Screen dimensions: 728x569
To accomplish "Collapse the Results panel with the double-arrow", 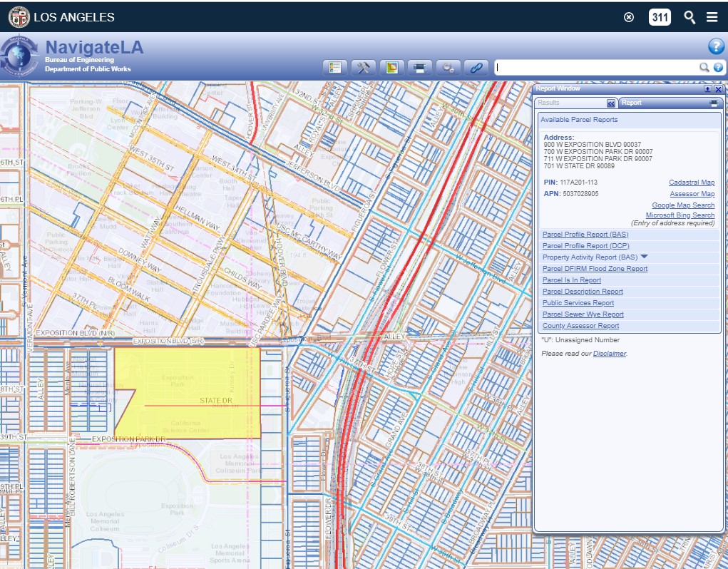I will (611, 103).
